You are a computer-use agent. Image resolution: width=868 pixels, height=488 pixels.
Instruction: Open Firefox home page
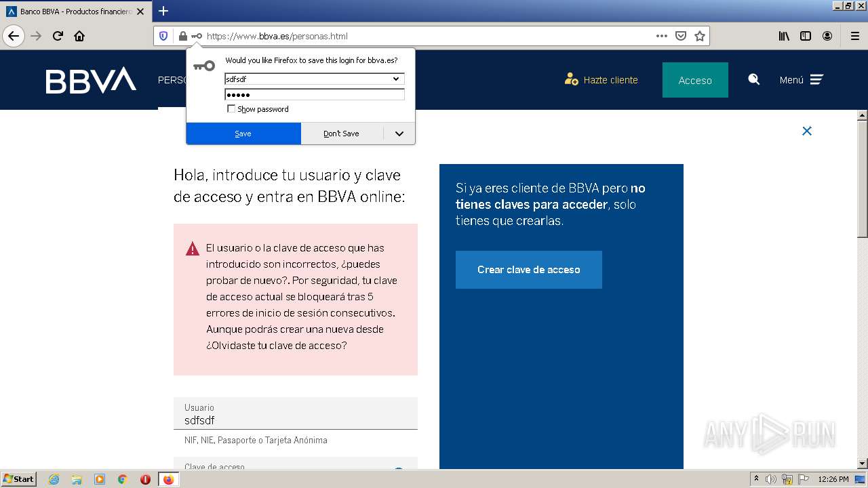coord(79,36)
